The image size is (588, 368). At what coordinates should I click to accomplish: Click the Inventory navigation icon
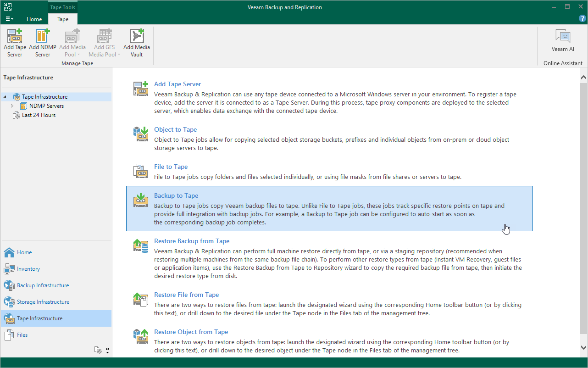pyautogui.click(x=9, y=269)
